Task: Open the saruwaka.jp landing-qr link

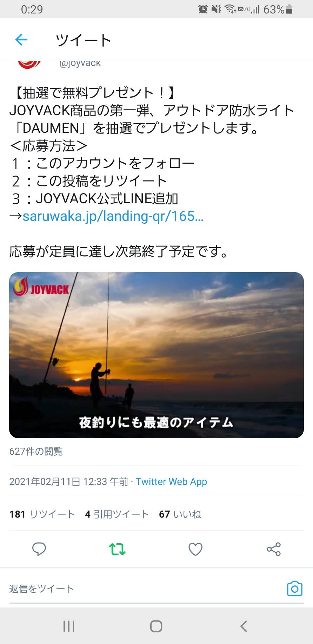Action: [113, 216]
